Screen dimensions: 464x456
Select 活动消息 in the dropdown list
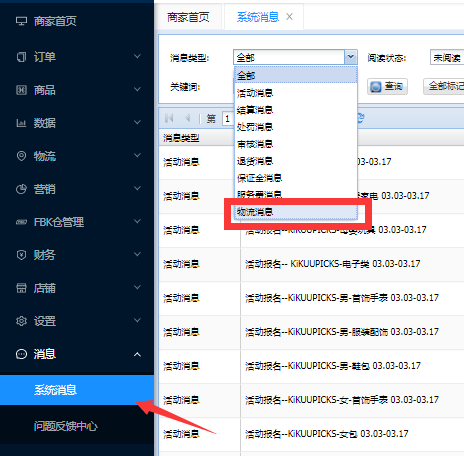296,93
